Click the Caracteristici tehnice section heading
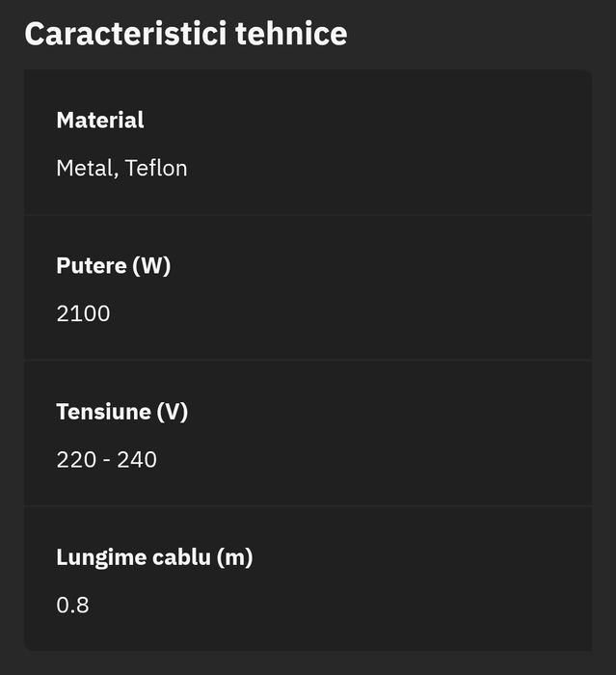The height and width of the screenshot is (675, 616). click(185, 34)
